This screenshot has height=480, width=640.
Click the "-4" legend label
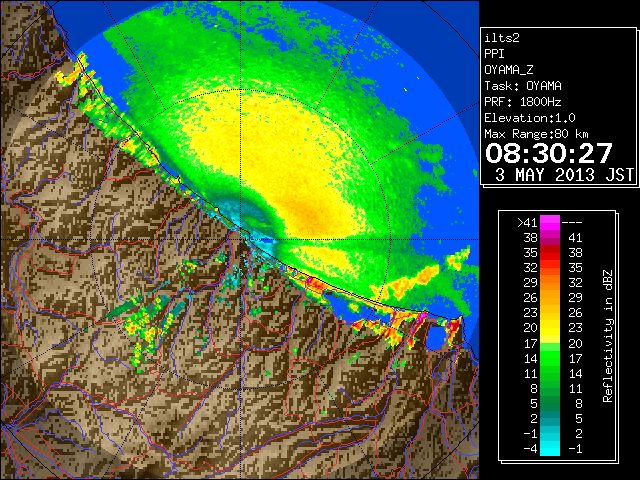coord(530,449)
